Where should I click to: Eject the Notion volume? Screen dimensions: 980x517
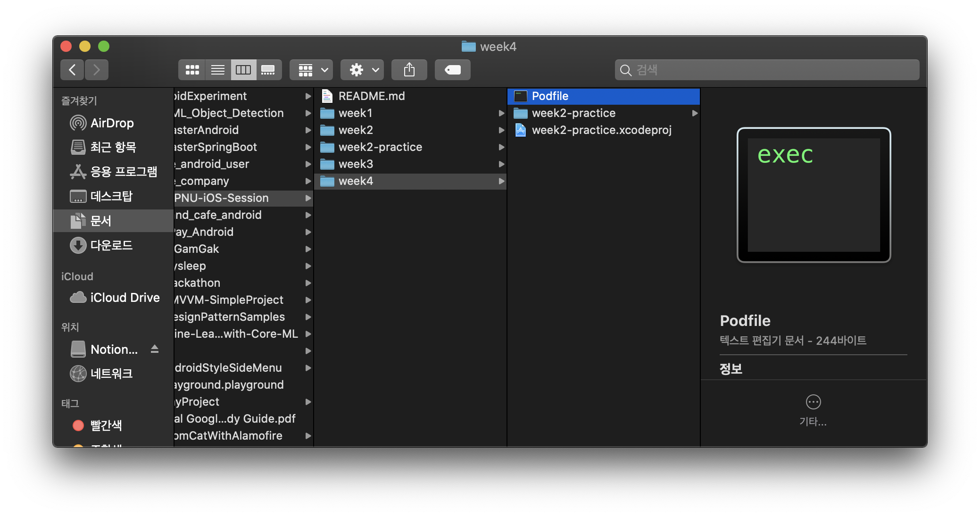click(155, 349)
